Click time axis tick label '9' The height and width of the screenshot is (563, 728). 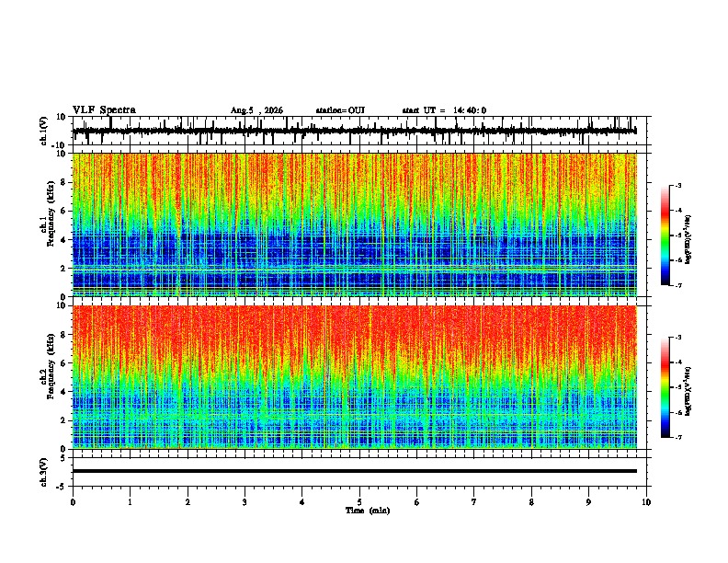click(588, 502)
